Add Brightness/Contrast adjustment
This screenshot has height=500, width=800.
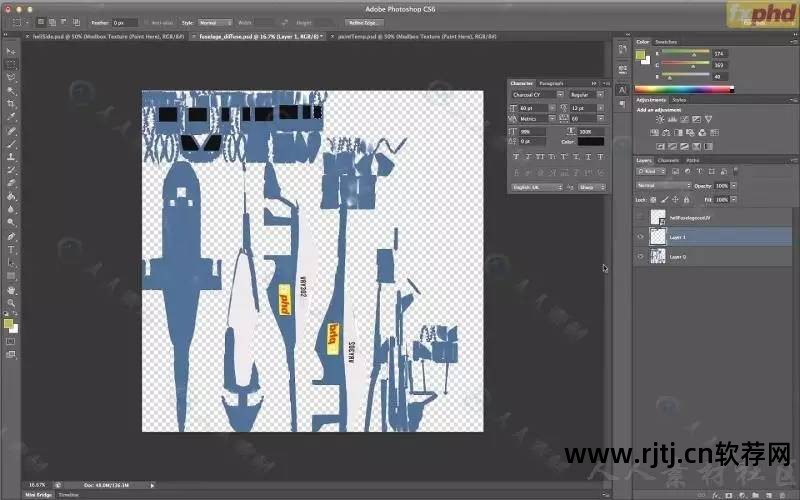pyautogui.click(x=660, y=119)
